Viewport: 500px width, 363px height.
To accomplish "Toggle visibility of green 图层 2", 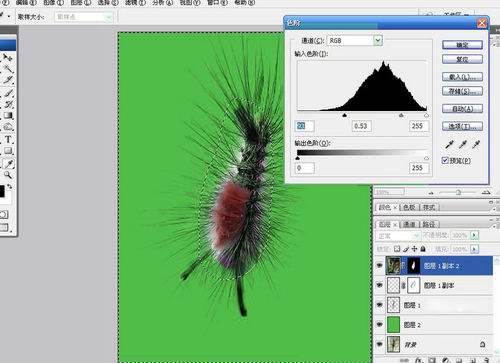I will [379, 324].
